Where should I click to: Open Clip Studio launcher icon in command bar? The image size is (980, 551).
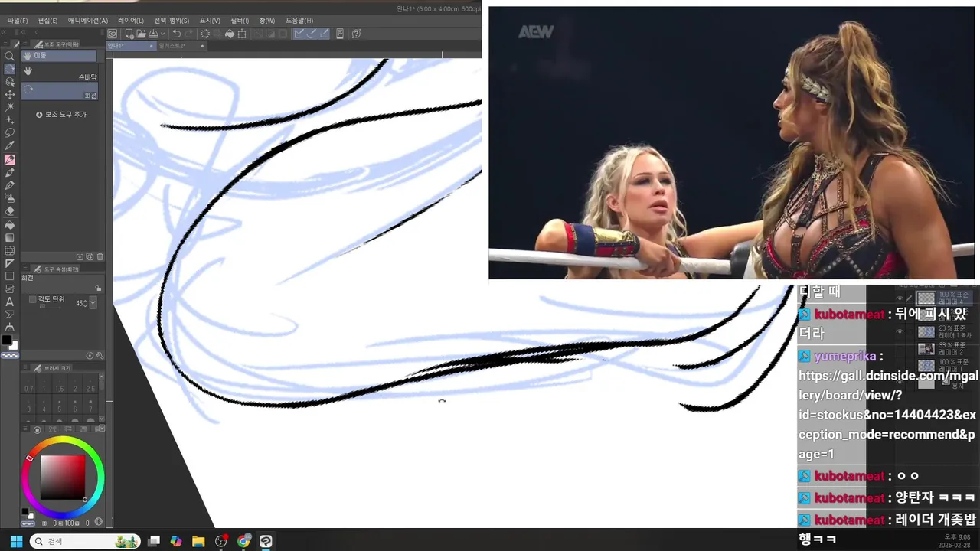point(113,34)
